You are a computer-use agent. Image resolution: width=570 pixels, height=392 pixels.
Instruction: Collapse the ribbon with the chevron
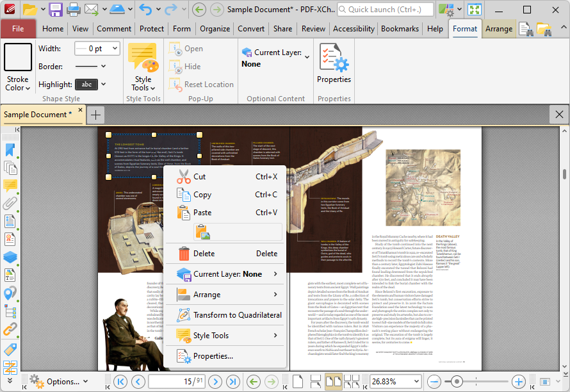point(563,28)
